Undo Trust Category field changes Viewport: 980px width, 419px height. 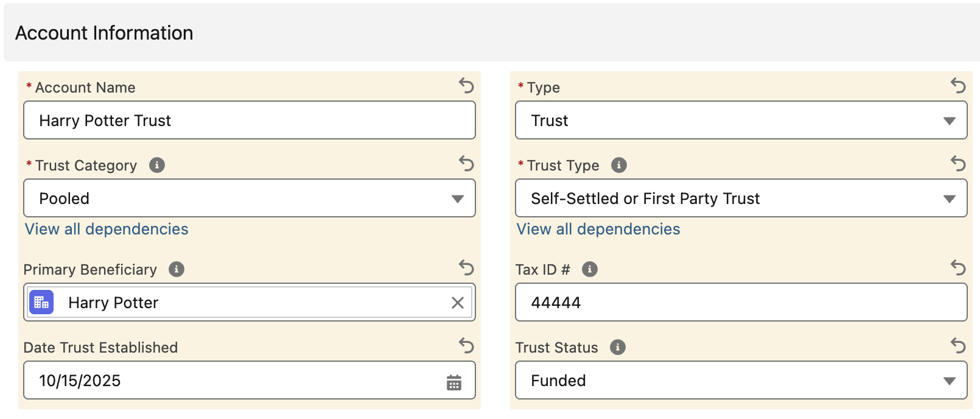(x=466, y=164)
